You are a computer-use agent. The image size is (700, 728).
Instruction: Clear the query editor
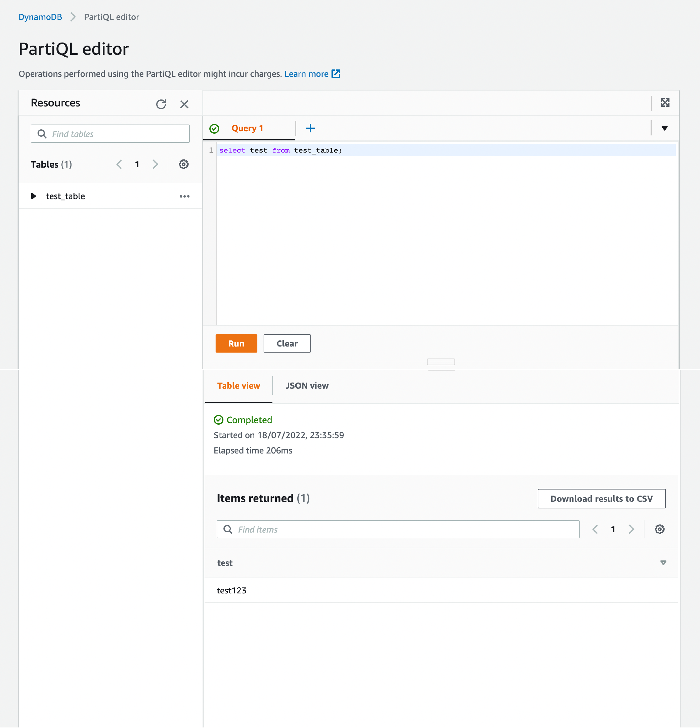pyautogui.click(x=287, y=344)
